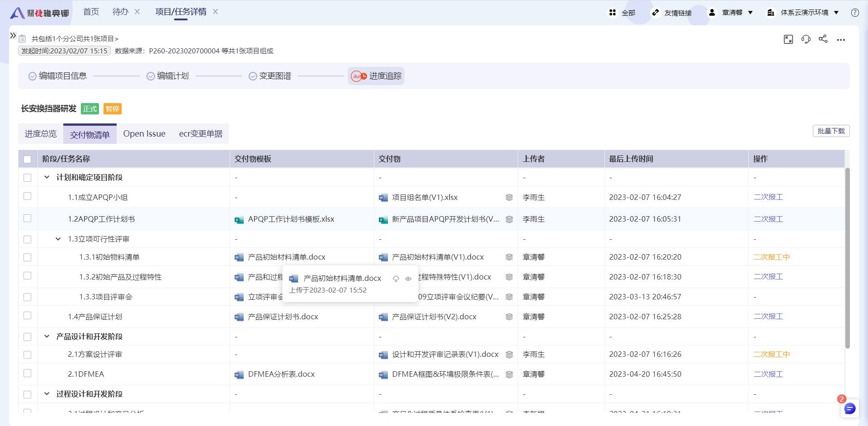The height and width of the screenshot is (426, 868).
Task: Click version stack icon for DFMEA框图&环境极限条件表
Action: coord(509,374)
